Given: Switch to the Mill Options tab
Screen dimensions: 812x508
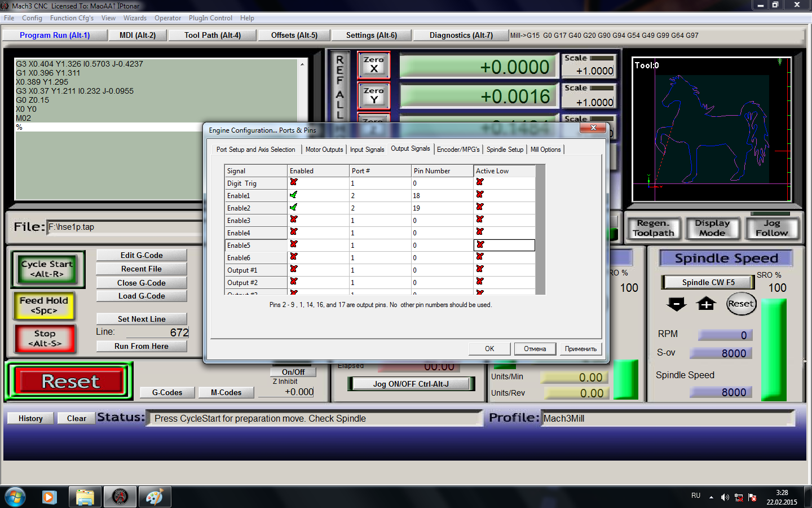Looking at the screenshot, I should 545,150.
